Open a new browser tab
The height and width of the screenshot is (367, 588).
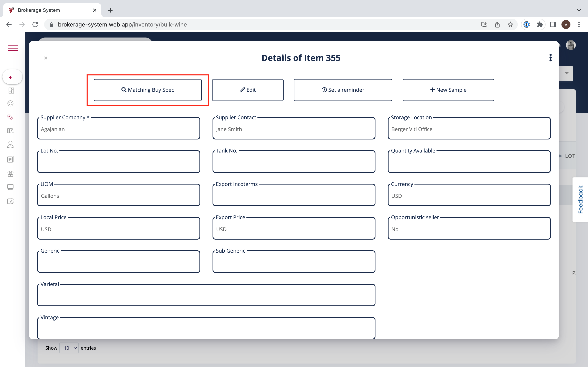click(110, 10)
